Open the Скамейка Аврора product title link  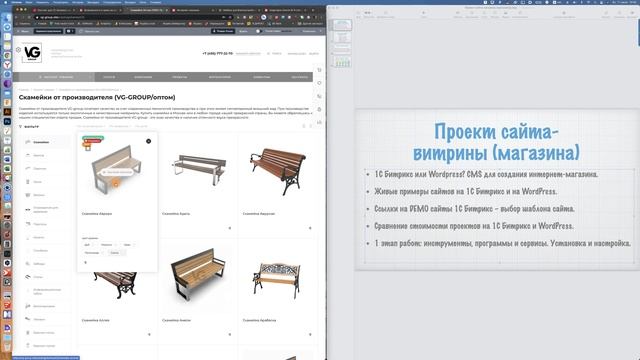(97, 213)
